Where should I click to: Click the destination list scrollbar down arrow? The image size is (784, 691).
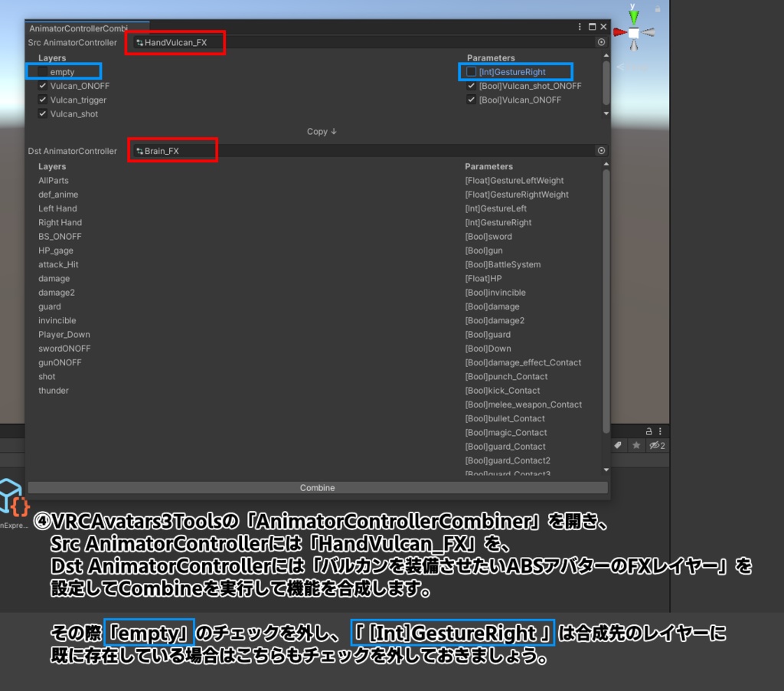(606, 470)
